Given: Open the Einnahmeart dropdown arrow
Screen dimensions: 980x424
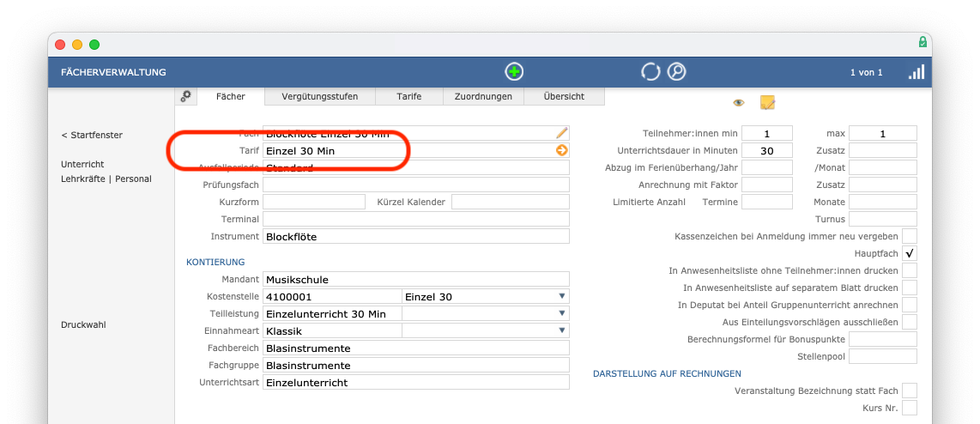Looking at the screenshot, I should pyautogui.click(x=561, y=330).
